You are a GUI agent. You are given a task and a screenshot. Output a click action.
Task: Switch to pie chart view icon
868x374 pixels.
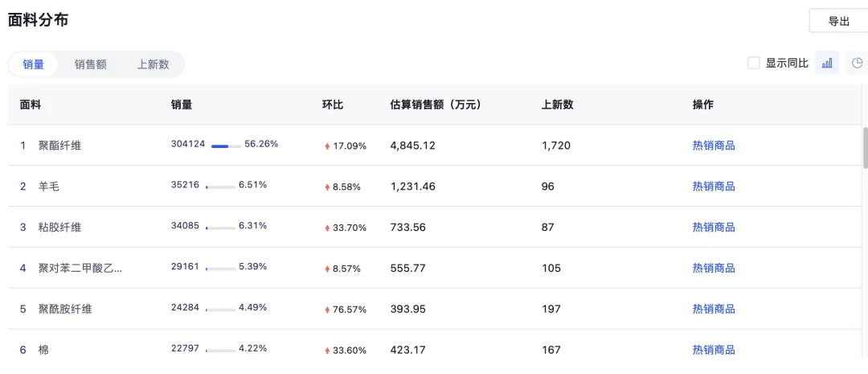click(x=858, y=64)
